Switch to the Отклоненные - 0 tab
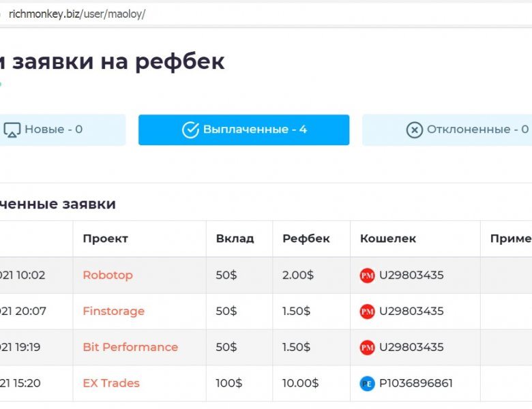This screenshot has height=409, width=532. 447,130
